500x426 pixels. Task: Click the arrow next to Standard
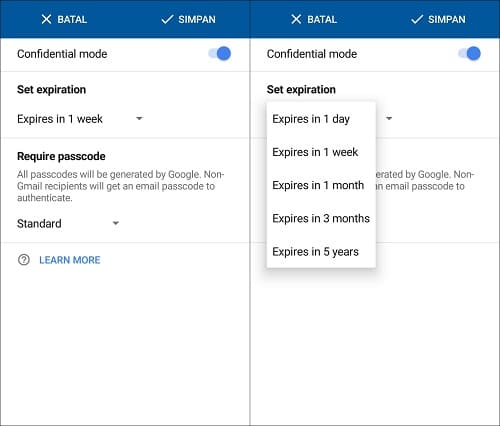tap(116, 223)
